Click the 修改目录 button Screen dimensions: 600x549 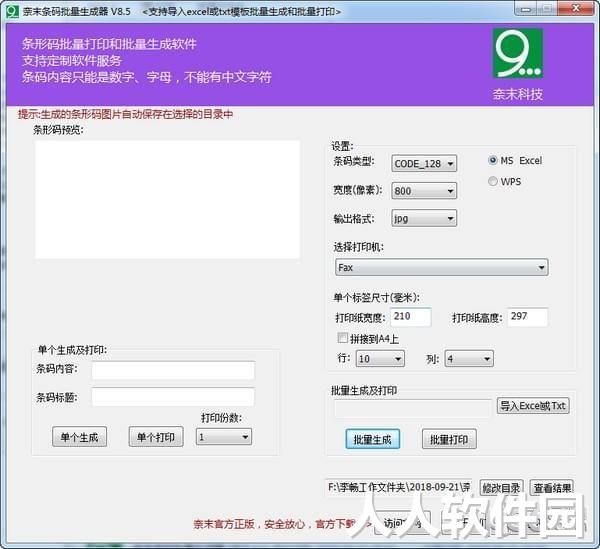pyautogui.click(x=501, y=488)
